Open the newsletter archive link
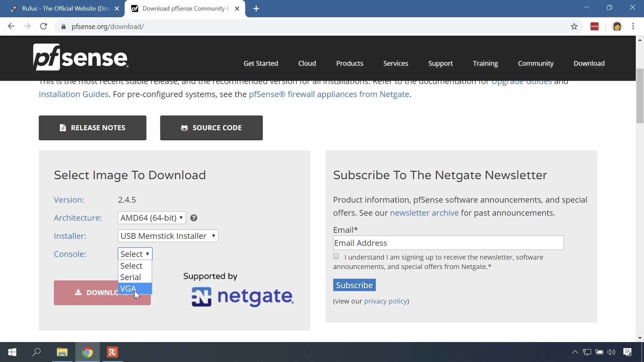The image size is (644, 362). 424,213
